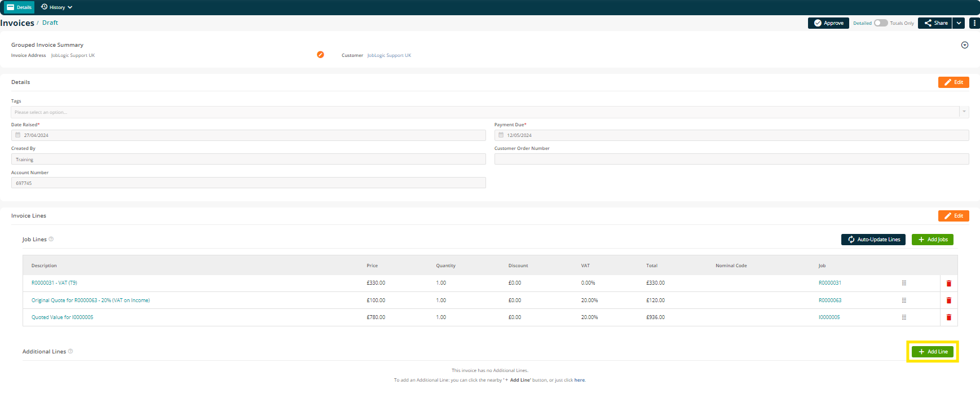Open the Customer JobLogic Support UK link
Viewport: 980px width, 407px height.
click(x=389, y=55)
